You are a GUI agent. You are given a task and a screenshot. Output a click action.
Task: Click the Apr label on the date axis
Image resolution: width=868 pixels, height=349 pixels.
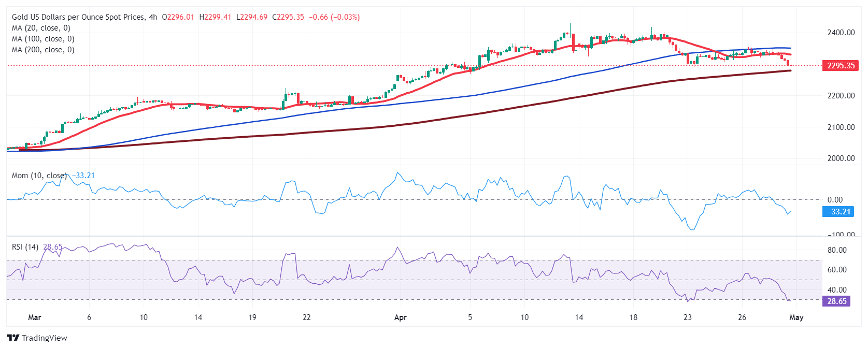(400, 317)
